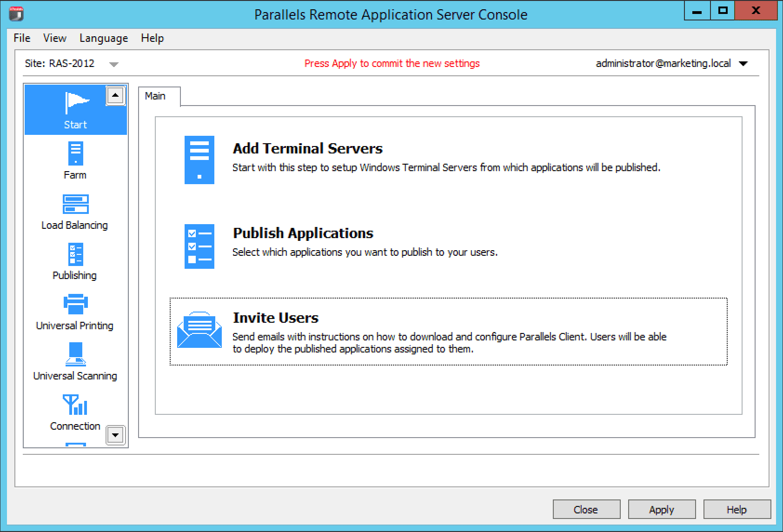783x532 pixels.
Task: Click the Universal Printing sidebar label
Action: pos(75,326)
